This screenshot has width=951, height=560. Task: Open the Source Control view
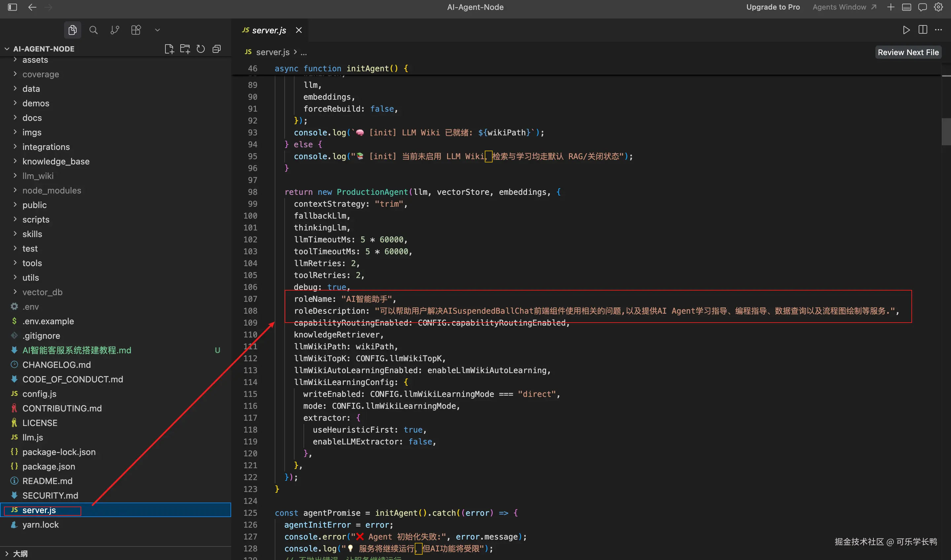(115, 30)
